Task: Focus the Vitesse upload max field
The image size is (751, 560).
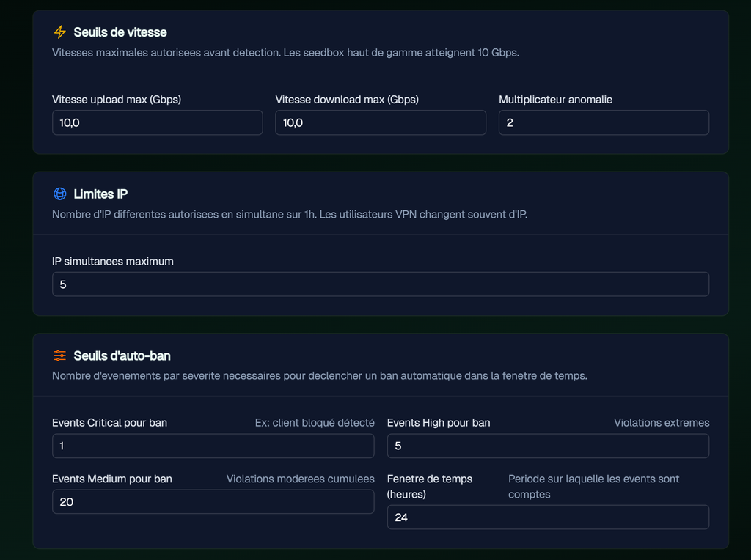Action: click(157, 122)
